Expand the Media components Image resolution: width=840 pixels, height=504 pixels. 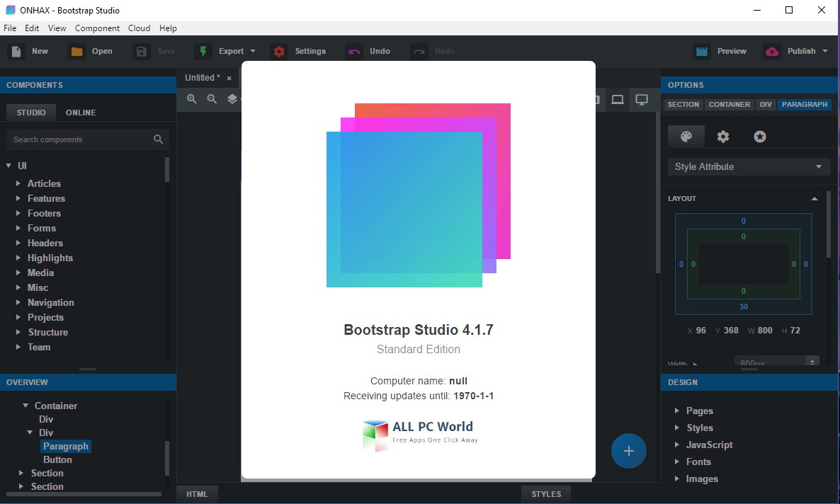pos(18,273)
